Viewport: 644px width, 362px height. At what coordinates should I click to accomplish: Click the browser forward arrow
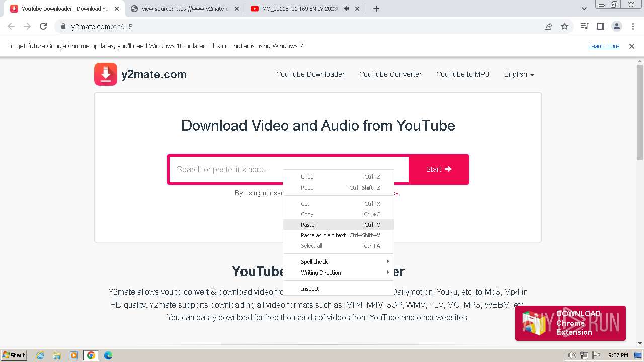click(x=27, y=26)
